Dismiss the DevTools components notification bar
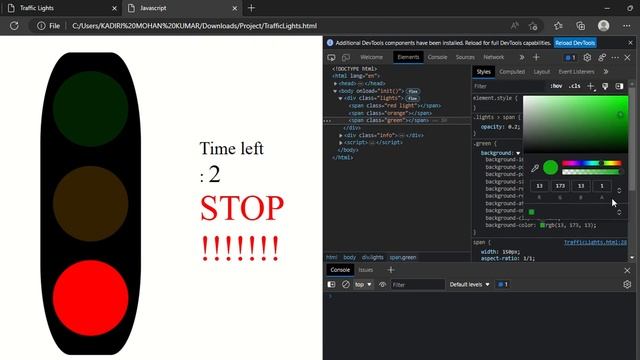This screenshot has width=640, height=360. click(630, 43)
